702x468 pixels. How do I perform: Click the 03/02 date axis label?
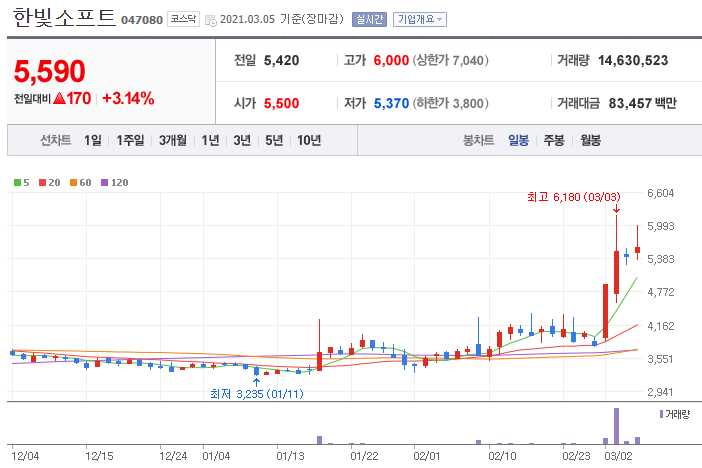tap(618, 456)
